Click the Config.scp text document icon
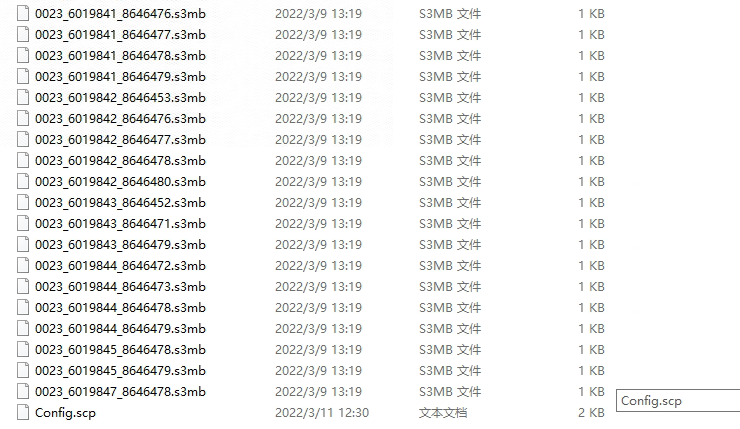 [23, 412]
